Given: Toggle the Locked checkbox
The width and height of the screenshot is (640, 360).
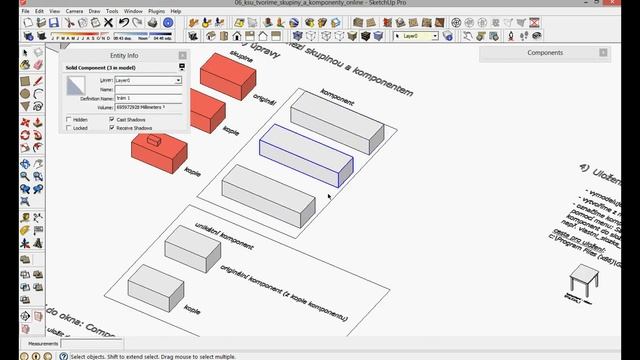Looking at the screenshot, I should (69, 128).
